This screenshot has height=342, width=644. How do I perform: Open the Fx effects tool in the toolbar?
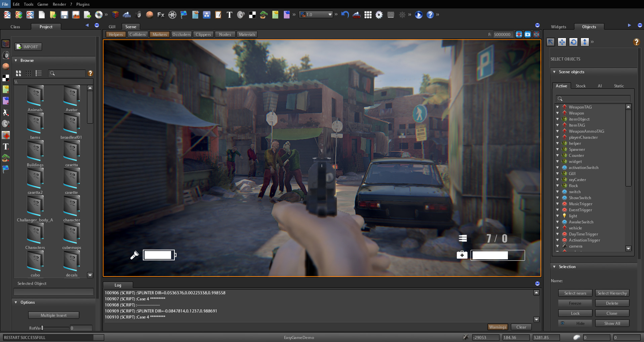161,15
